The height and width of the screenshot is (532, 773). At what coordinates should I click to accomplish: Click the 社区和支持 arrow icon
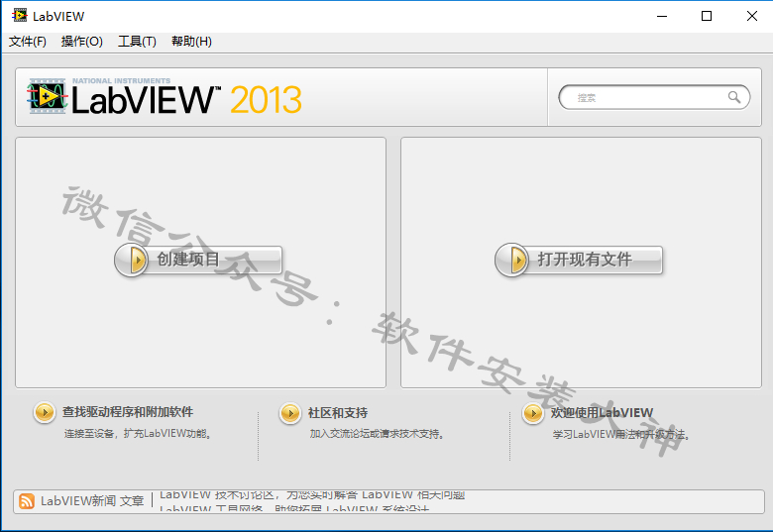[x=289, y=413]
